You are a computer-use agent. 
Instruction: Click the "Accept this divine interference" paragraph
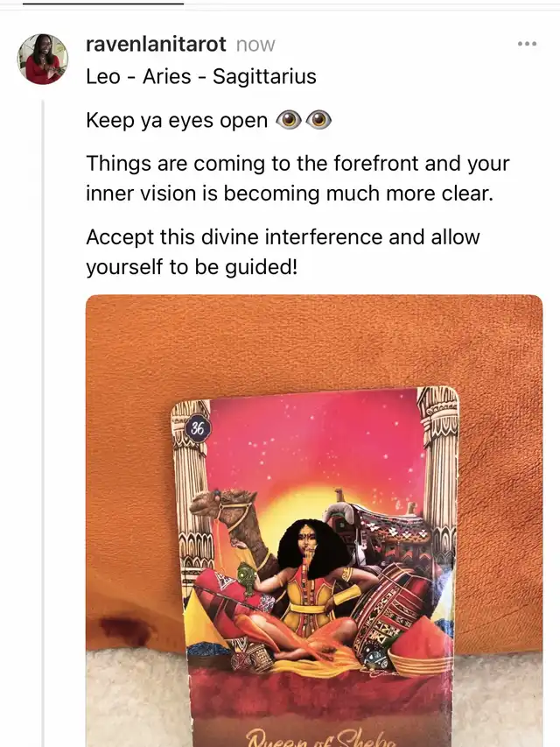click(283, 251)
